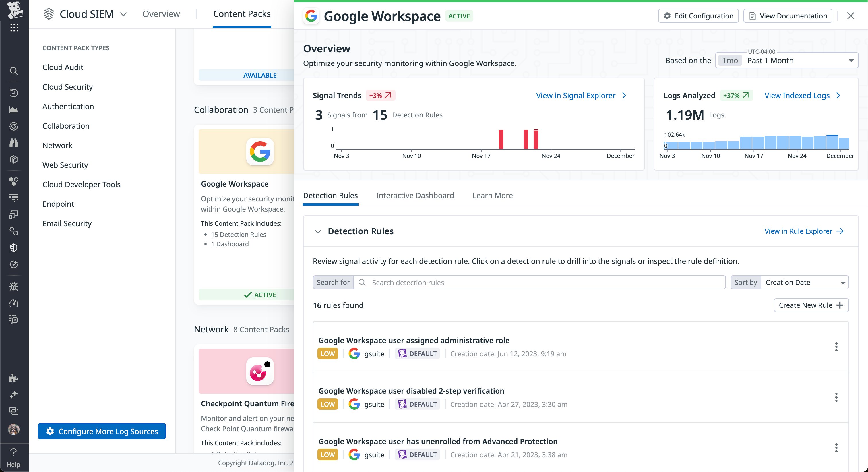Switch to the Interactive Dashboard tab
This screenshot has width=868, height=472.
415,195
